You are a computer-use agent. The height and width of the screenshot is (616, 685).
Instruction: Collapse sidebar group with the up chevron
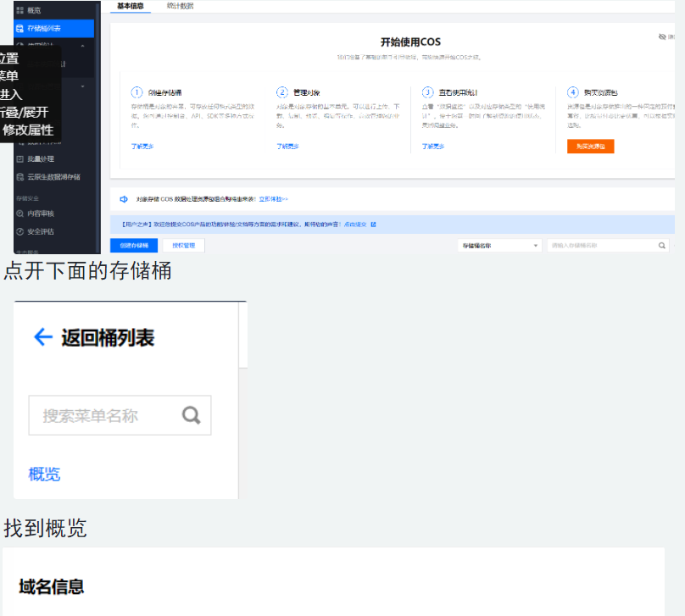click(82, 46)
